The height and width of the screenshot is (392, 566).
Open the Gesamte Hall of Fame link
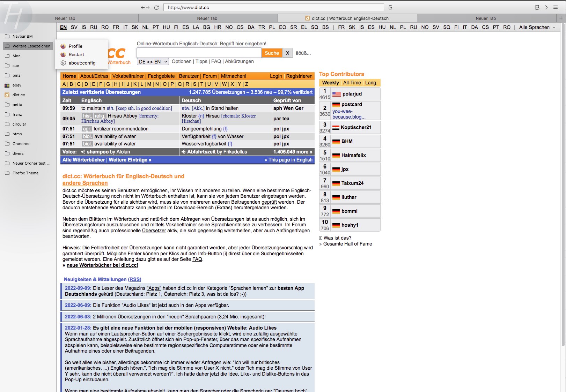click(347, 244)
